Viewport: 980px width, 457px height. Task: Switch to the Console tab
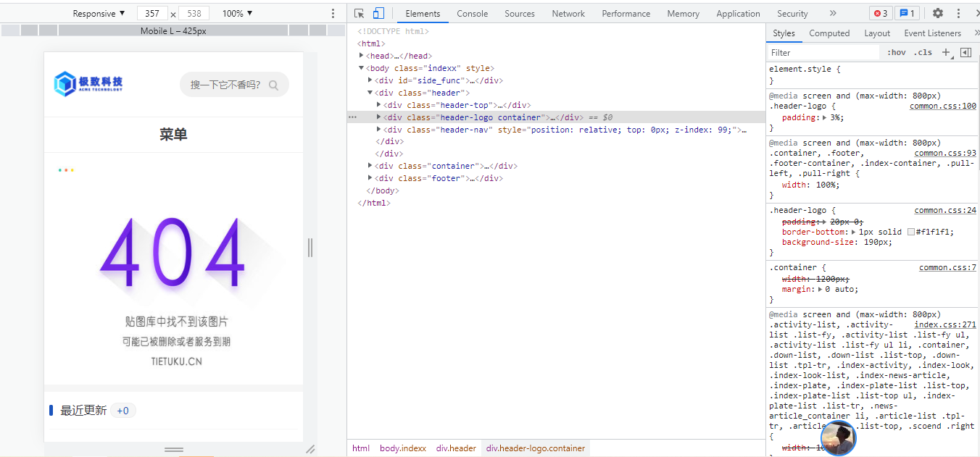coord(472,13)
